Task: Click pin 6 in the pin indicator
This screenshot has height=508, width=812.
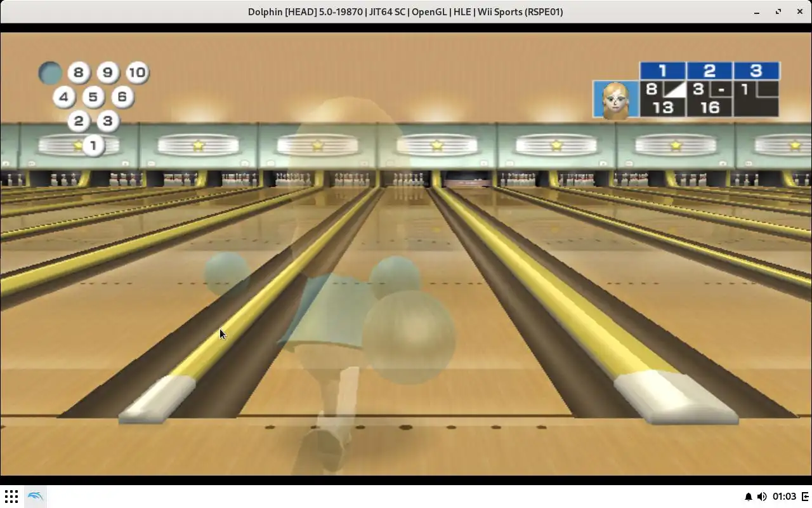Action: 122,97
